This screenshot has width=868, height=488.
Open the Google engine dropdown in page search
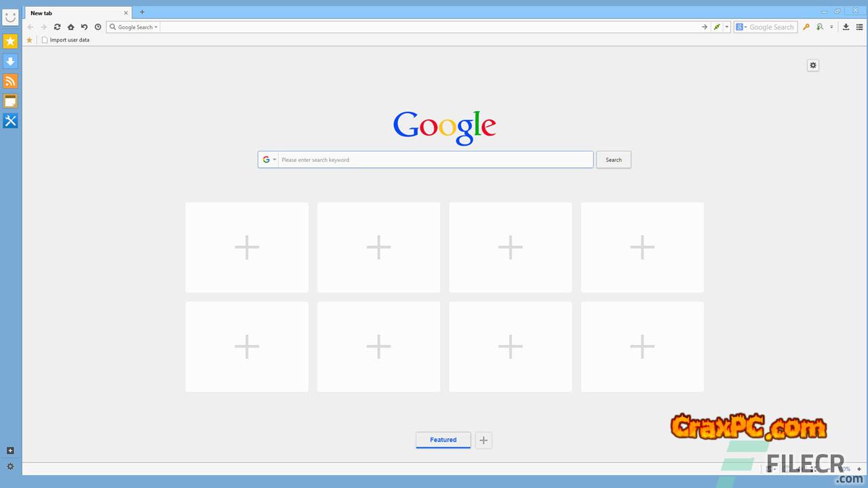[269, 160]
